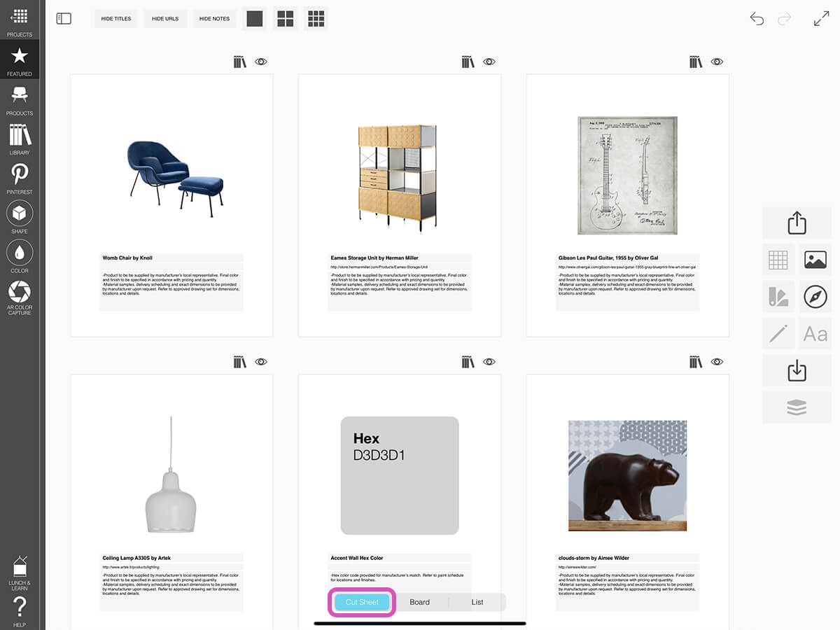Viewport: 840px width, 630px height.
Task: Open Pinterest from the sidebar
Action: point(20,177)
